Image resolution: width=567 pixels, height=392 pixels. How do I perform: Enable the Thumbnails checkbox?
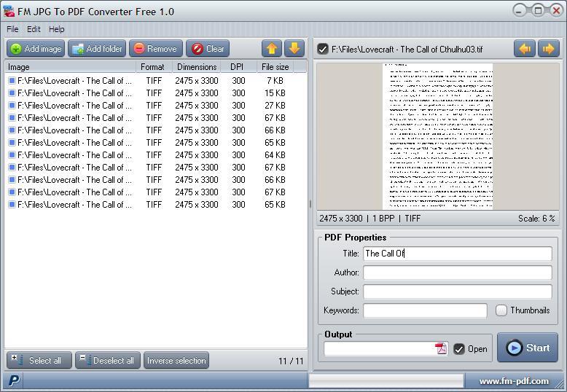coord(501,310)
